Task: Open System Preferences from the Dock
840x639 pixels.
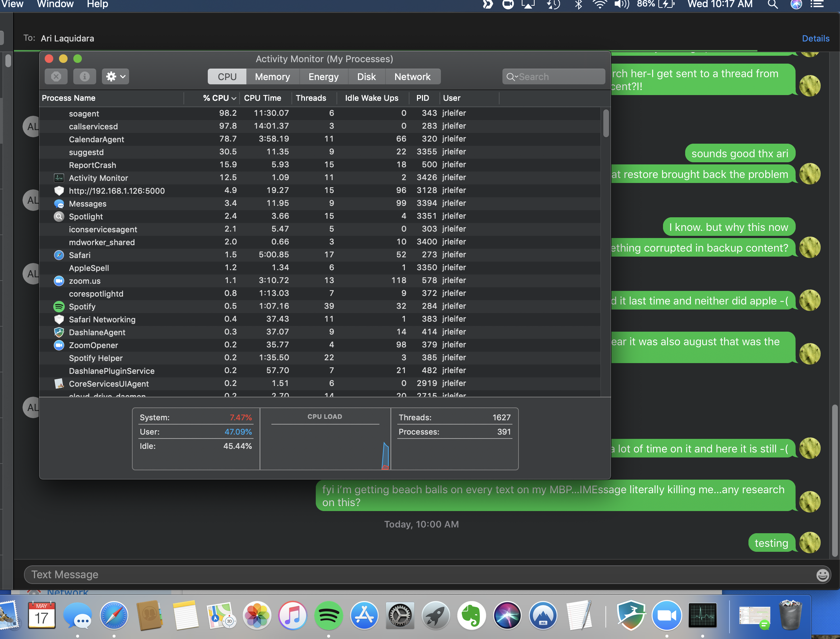Action: point(400,615)
